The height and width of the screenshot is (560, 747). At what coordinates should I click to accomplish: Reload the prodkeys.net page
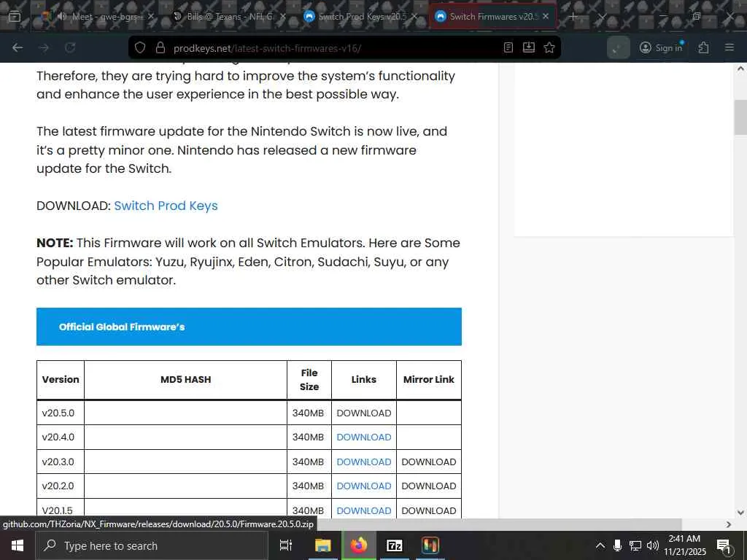click(x=70, y=47)
